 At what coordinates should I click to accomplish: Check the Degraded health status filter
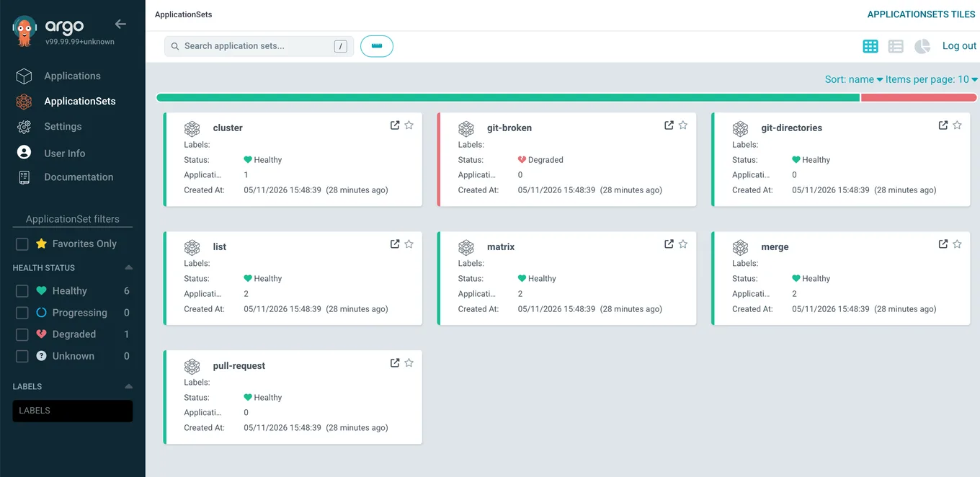point(22,334)
